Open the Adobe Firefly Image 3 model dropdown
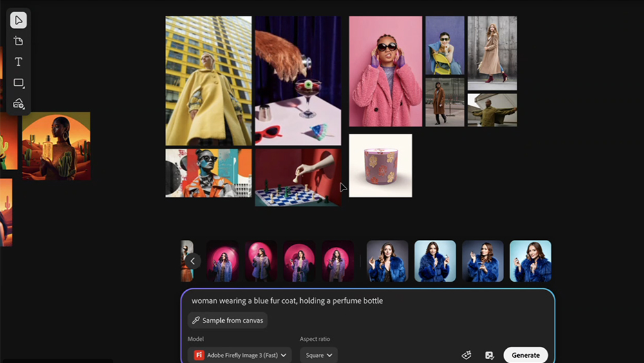 [x=240, y=355]
